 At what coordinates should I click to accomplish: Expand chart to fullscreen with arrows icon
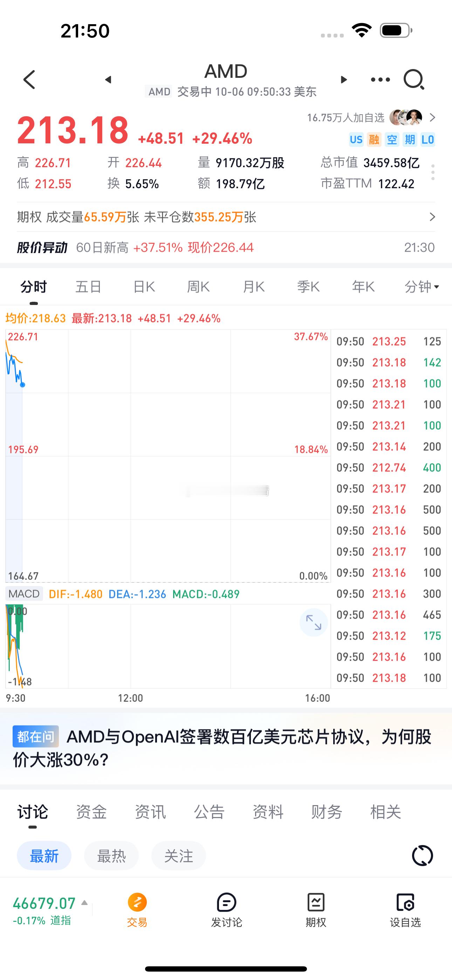click(314, 622)
